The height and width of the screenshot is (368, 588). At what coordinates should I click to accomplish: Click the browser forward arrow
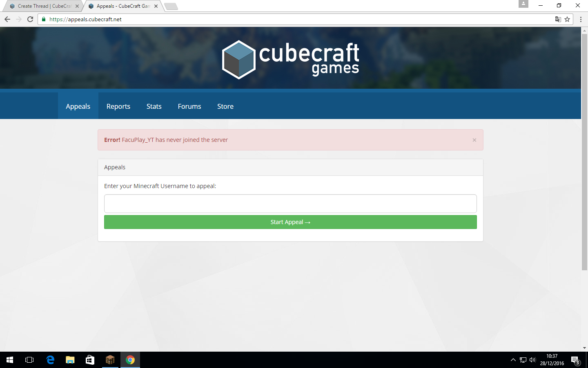click(x=19, y=19)
